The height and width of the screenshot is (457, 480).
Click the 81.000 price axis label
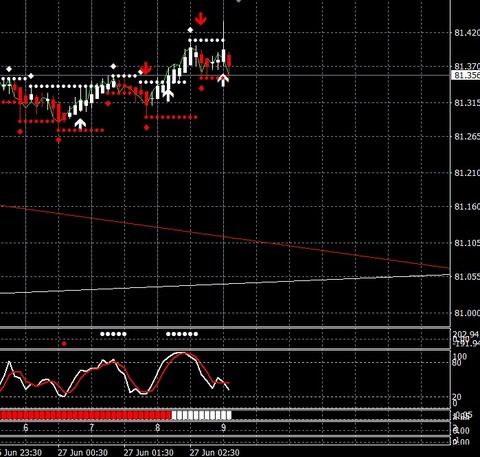pos(467,313)
